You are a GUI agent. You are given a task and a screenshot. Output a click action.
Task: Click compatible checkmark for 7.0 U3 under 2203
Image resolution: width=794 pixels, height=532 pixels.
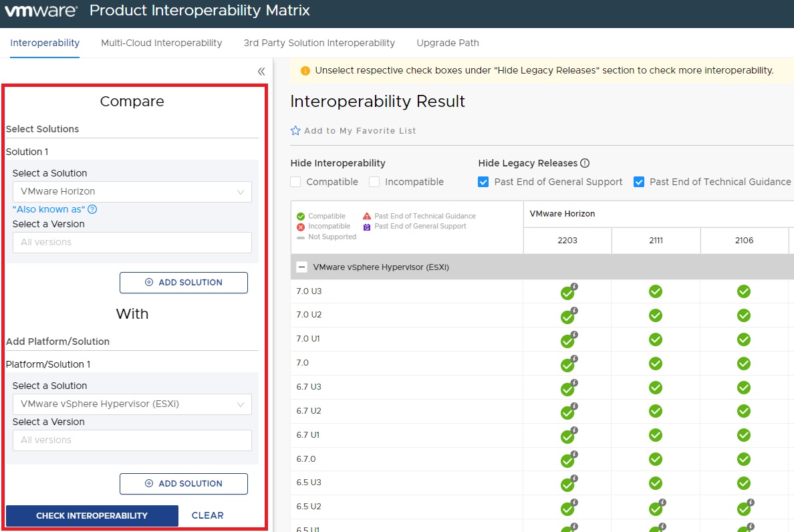(567, 293)
